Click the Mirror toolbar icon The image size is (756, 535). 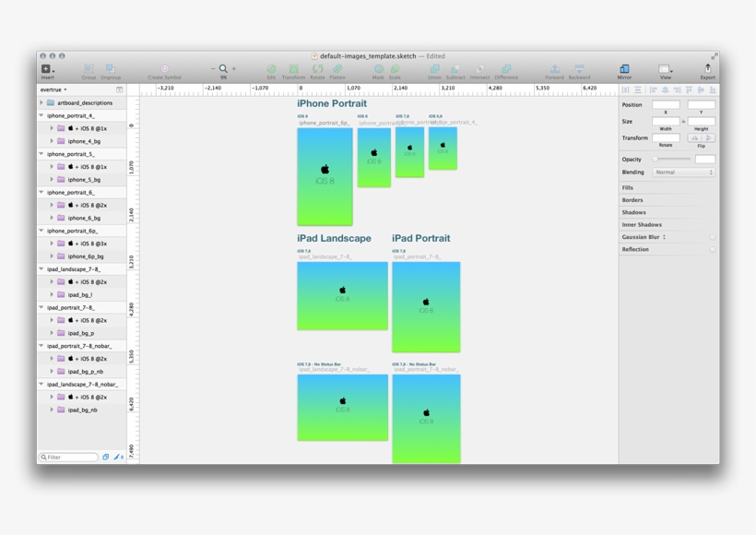(624, 69)
